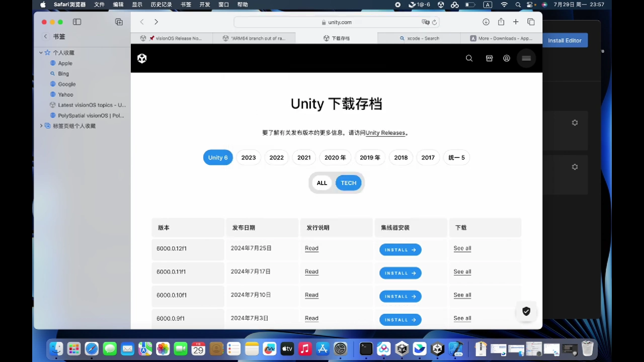Open the account profile icon in Unity header
644x362 pixels.
point(507,58)
